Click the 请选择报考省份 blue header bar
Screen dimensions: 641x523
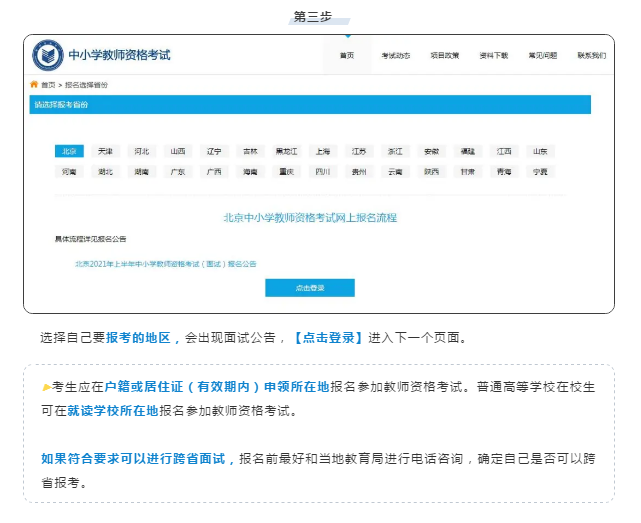tap(310, 105)
